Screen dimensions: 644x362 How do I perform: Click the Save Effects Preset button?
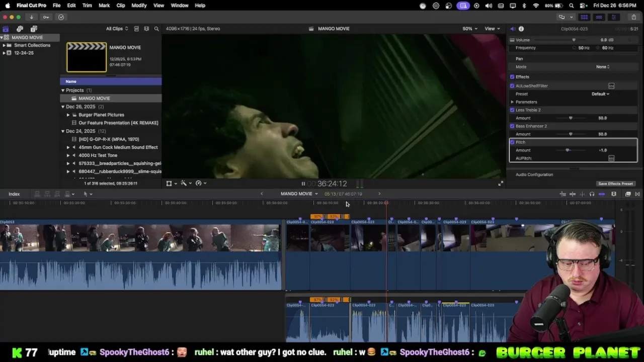[615, 184]
